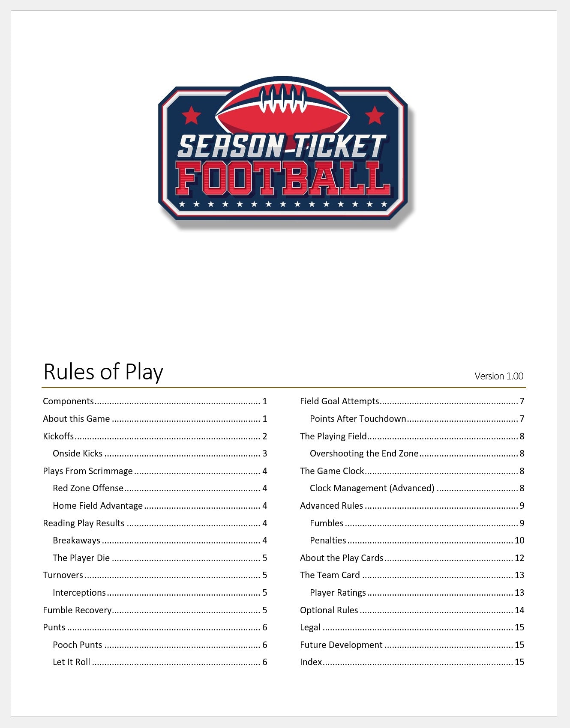This screenshot has width=570, height=728.
Task: Select the Red Zone Offense entry
Action: click(x=88, y=488)
